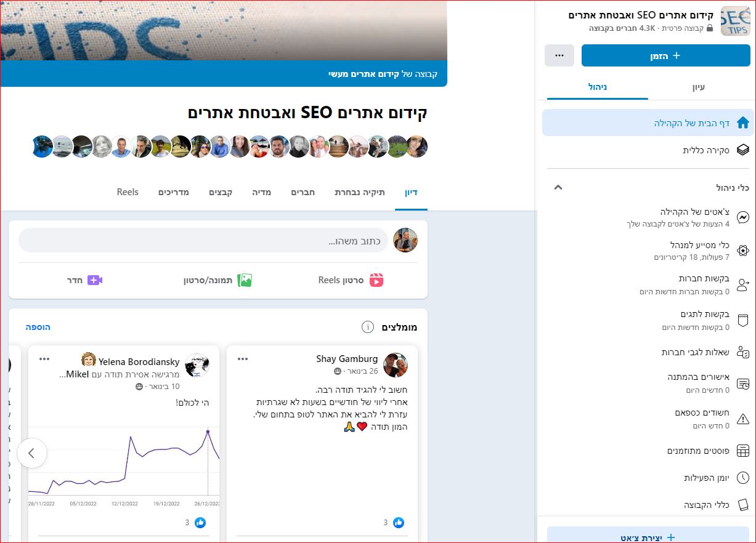Viewport: 756px width, 543px height.
Task: Click the member avatars row under group title
Action: 229,147
